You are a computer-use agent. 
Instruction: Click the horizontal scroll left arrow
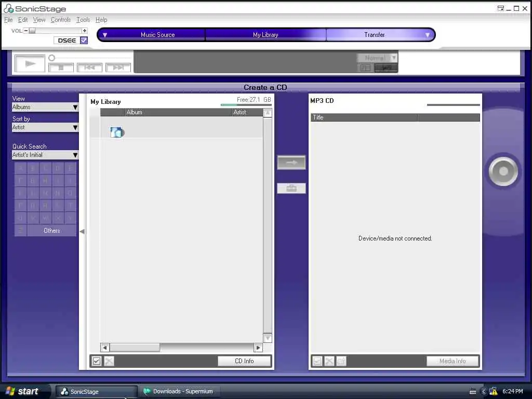click(x=105, y=348)
